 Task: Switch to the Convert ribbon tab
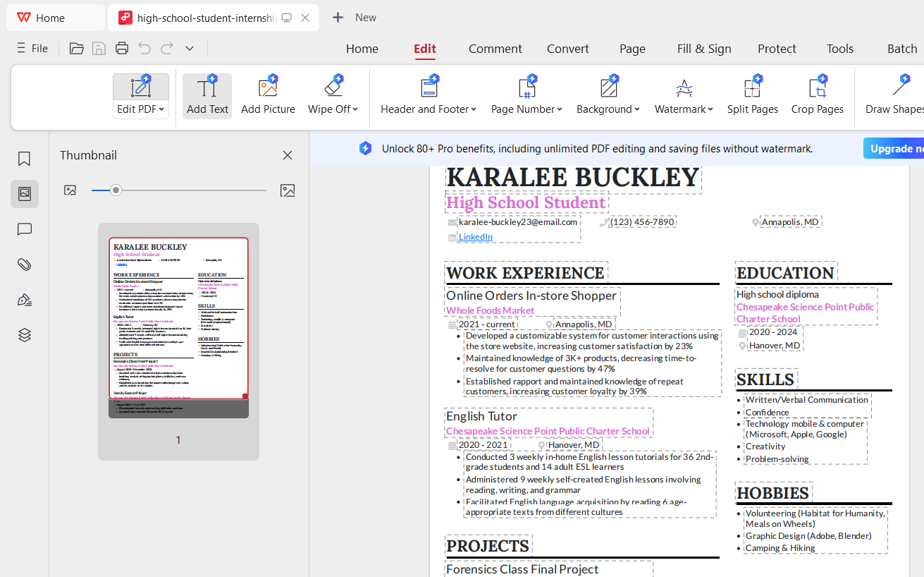tap(567, 48)
